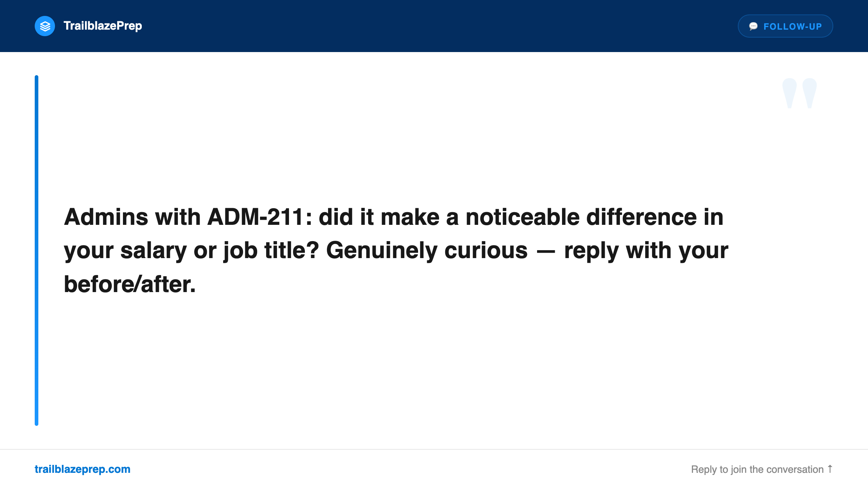The image size is (868, 488).
Task: Click the word "before/after." in the post
Action: [129, 284]
